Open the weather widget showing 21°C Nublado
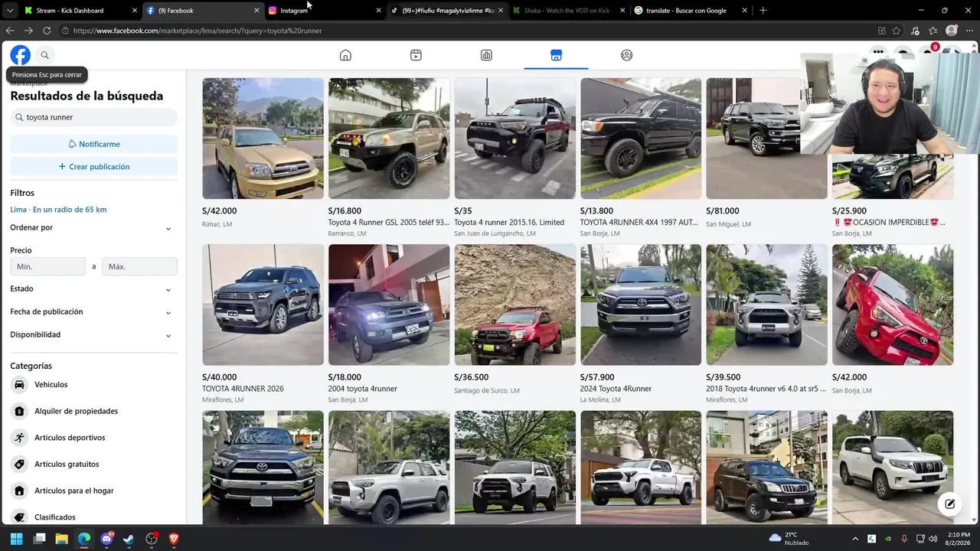 point(789,539)
